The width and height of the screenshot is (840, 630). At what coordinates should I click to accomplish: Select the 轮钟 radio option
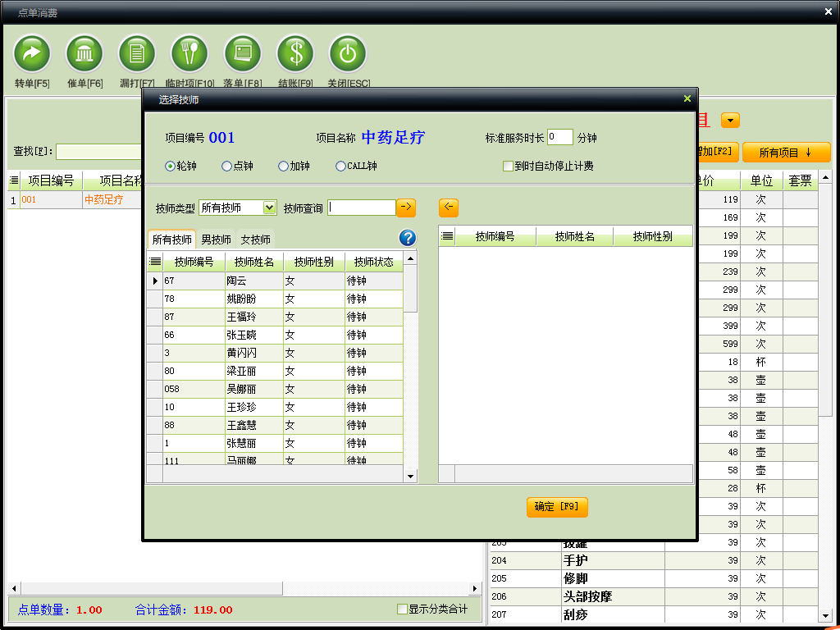[x=180, y=166]
